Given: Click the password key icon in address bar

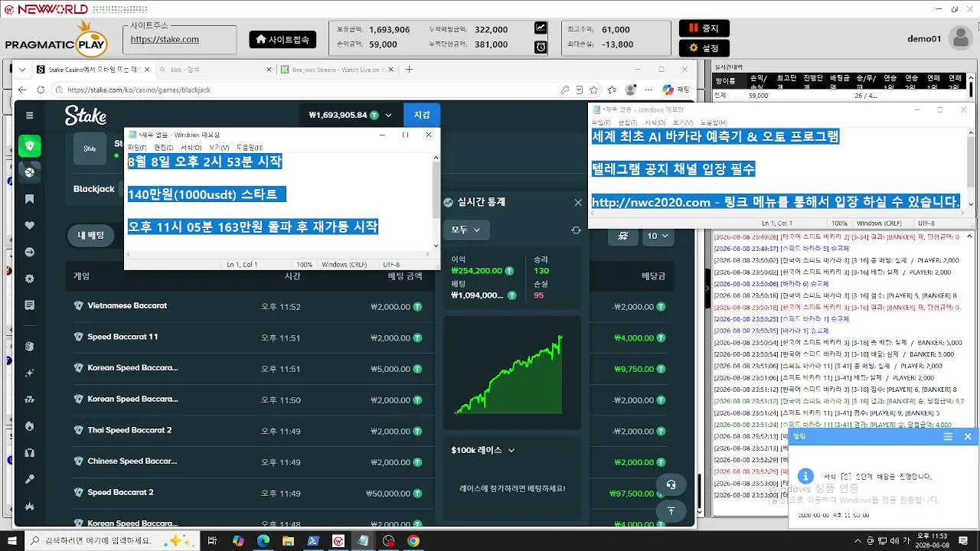Looking at the screenshot, I should pos(565,90).
